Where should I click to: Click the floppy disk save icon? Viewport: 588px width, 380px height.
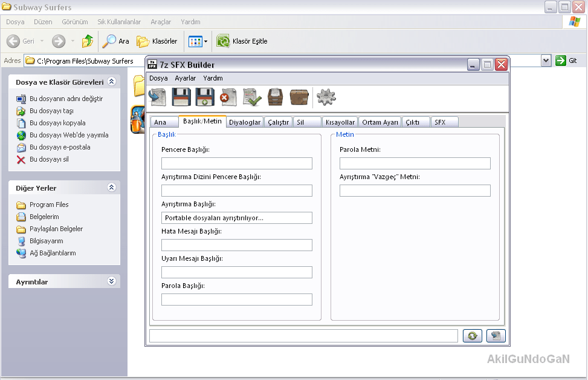[x=181, y=97]
